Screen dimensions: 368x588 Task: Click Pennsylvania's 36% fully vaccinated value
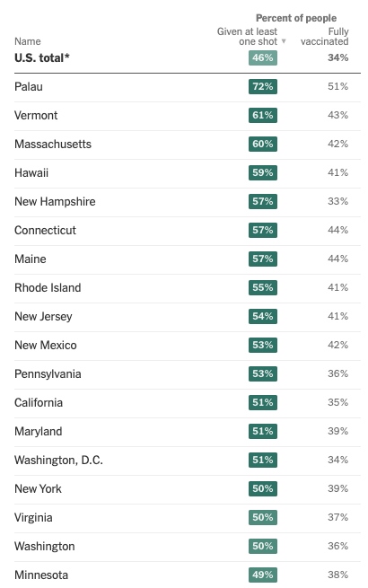point(338,373)
